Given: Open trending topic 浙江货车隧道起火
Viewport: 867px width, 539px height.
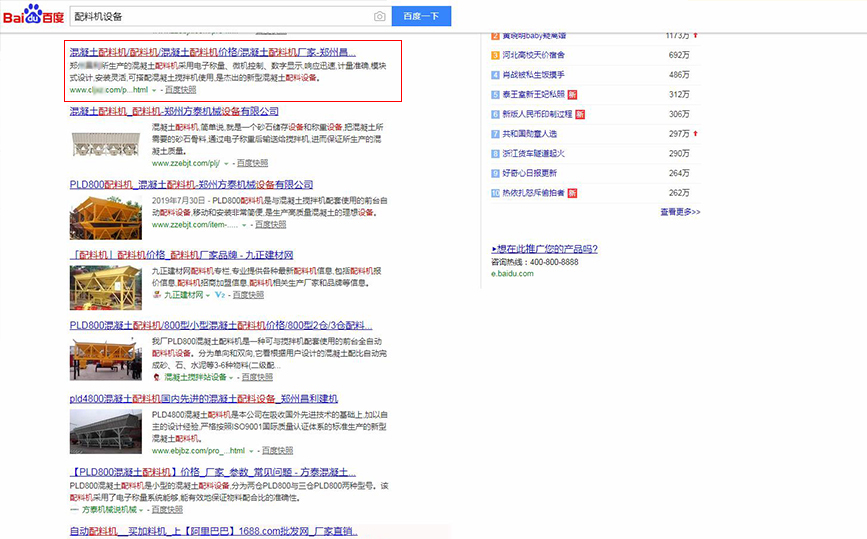Looking at the screenshot, I should coord(533,154).
